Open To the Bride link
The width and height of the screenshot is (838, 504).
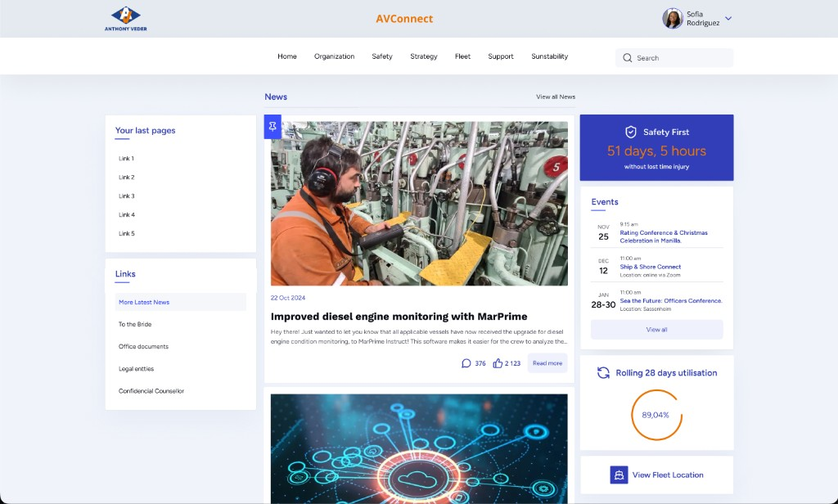[135, 324]
